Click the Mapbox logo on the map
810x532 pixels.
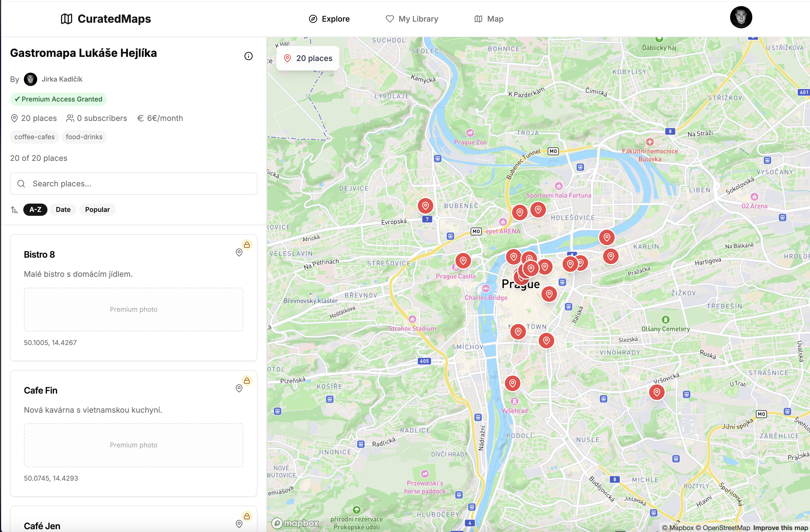point(295,523)
